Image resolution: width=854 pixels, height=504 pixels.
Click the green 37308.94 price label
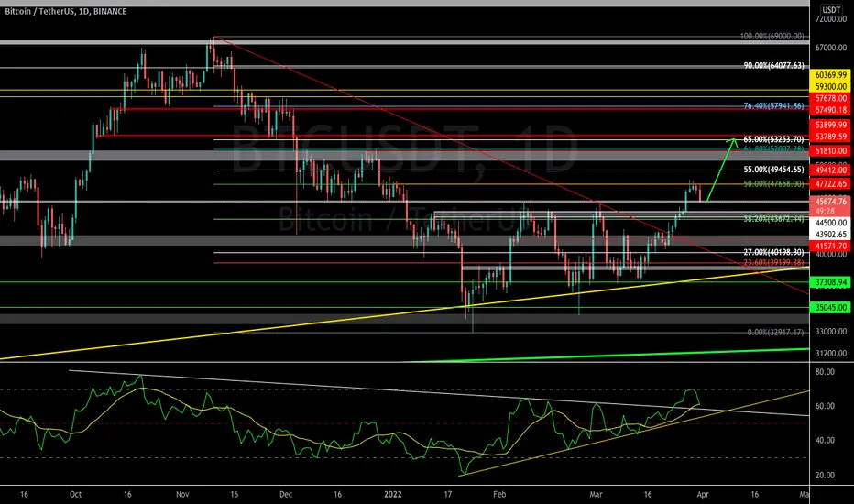(830, 282)
